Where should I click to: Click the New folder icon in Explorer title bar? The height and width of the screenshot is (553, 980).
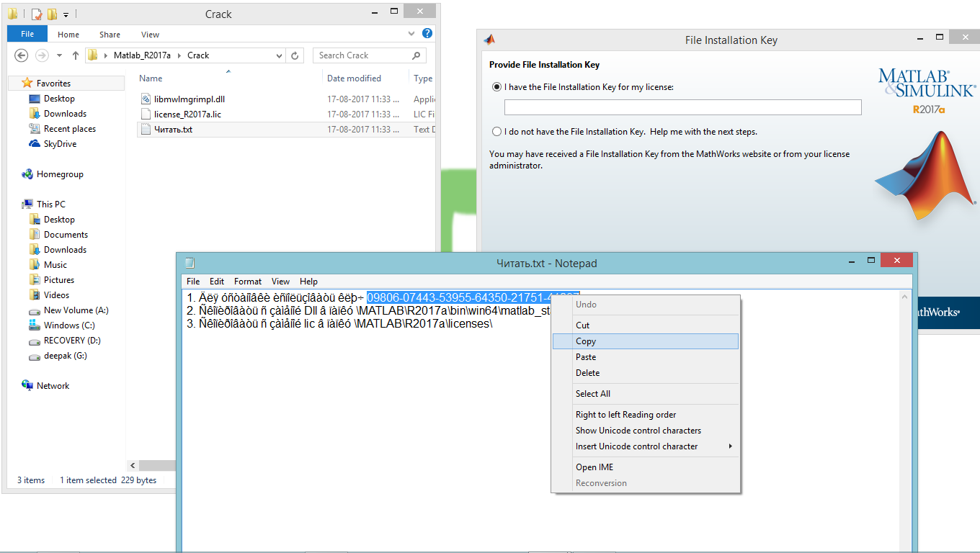point(51,14)
